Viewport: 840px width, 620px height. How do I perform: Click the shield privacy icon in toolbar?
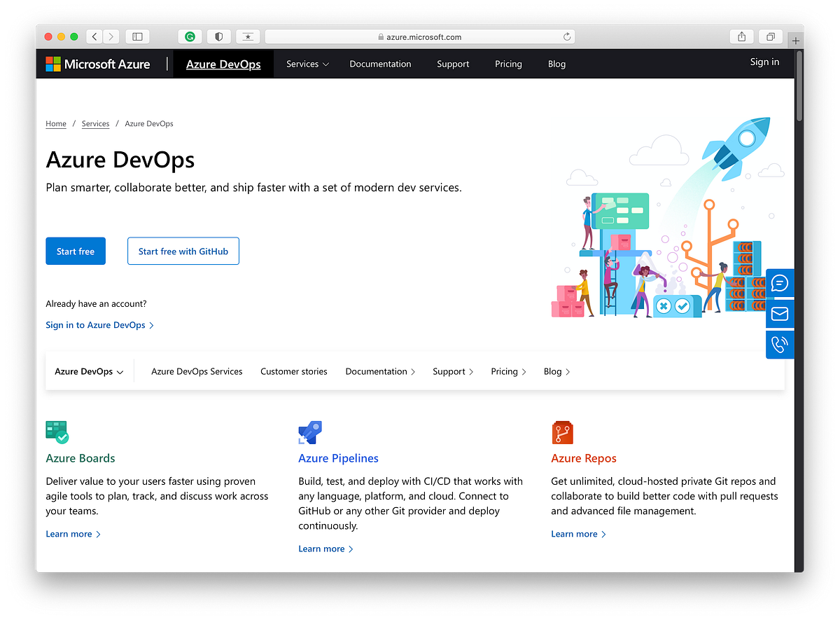[218, 36]
